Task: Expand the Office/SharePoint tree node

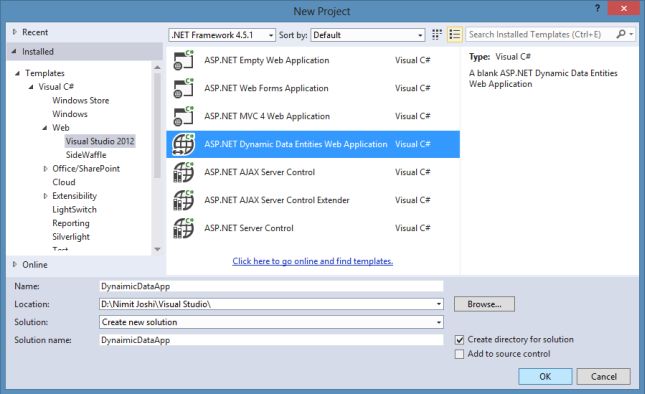Action: pos(45,169)
